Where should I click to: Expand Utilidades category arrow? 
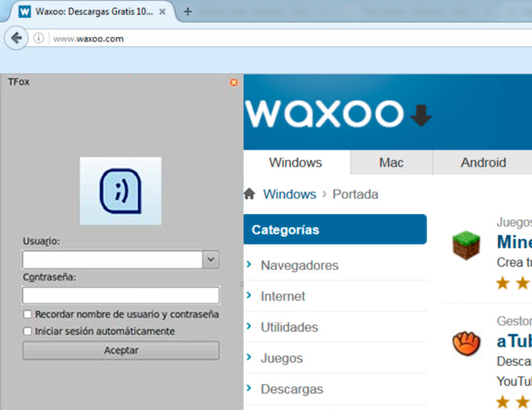click(x=249, y=326)
